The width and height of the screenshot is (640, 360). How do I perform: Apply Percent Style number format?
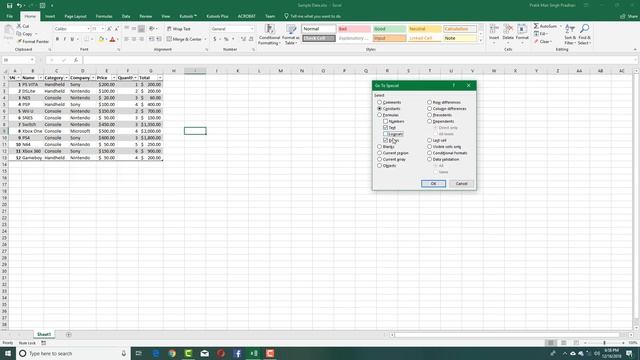tap(226, 39)
